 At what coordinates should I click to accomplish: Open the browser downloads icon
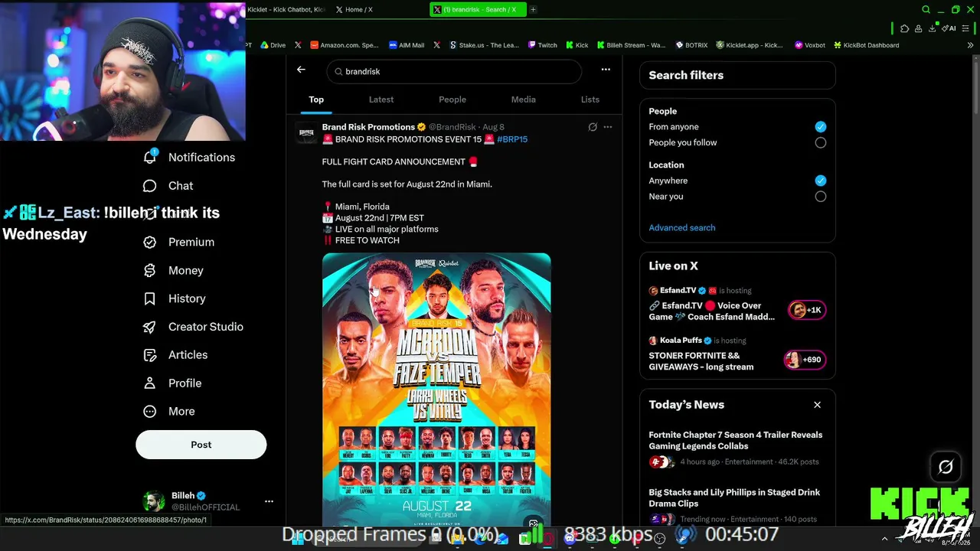(932, 28)
